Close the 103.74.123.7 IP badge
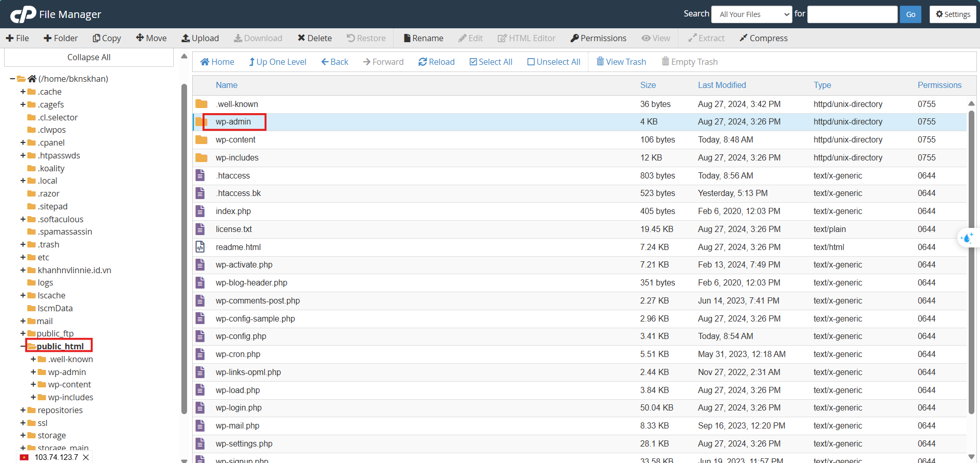980x463 pixels. (x=86, y=457)
